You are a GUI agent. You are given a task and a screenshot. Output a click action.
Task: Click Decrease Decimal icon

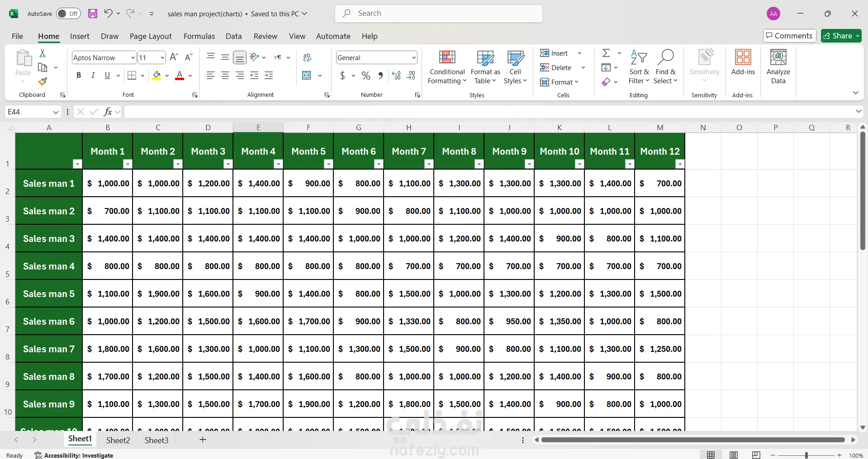(x=411, y=76)
